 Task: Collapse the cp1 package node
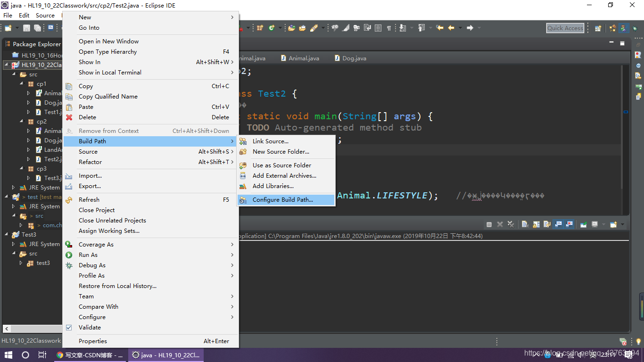[x=21, y=84]
